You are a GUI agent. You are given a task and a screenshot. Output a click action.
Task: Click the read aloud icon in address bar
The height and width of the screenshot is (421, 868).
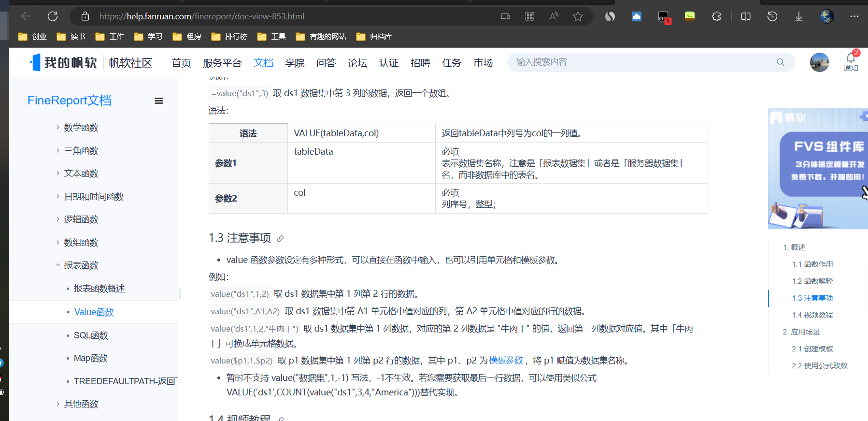pyautogui.click(x=554, y=16)
